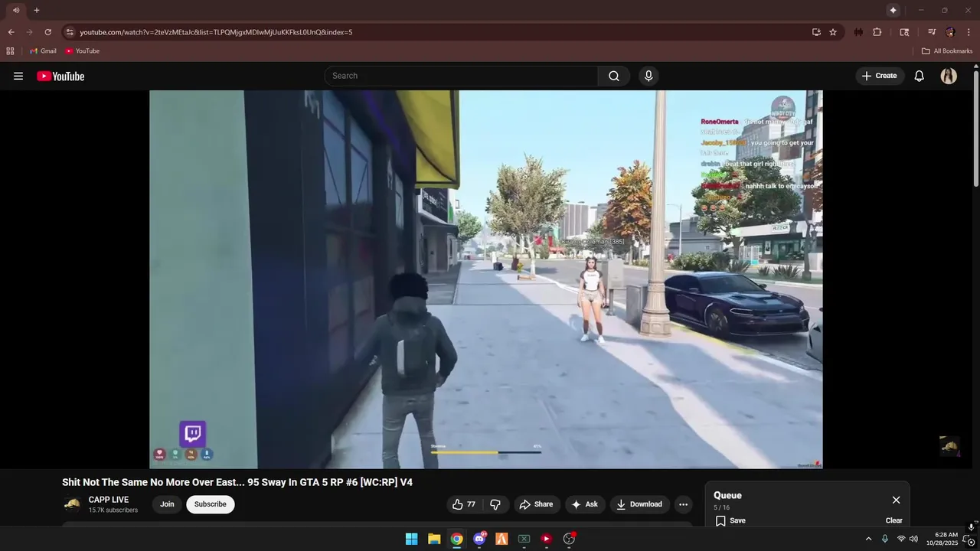Join the CAPP LIVE channel membership
The height and width of the screenshot is (551, 980).
167,504
